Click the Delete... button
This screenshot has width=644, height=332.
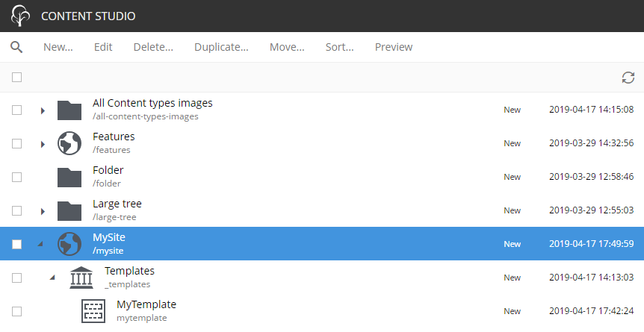click(x=153, y=47)
